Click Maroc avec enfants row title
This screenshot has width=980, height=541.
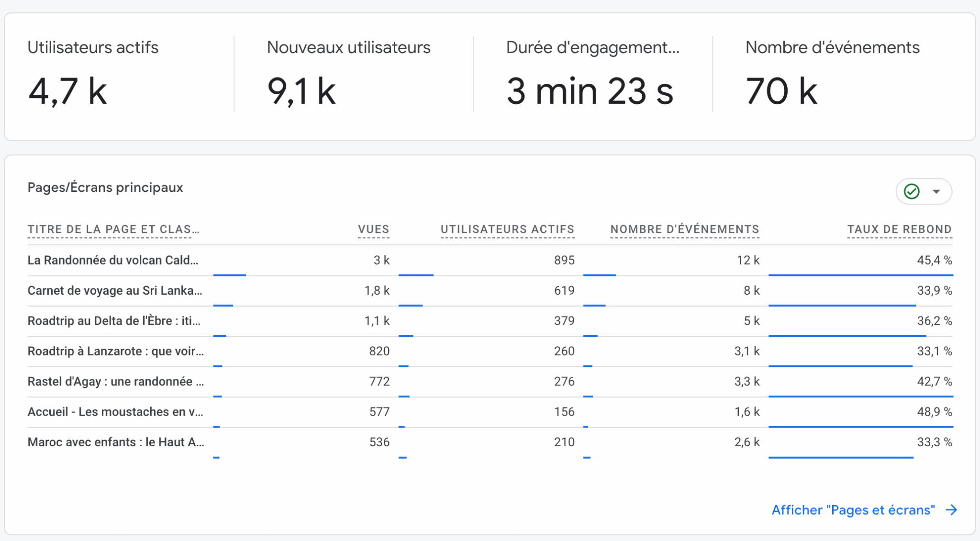[116, 442]
